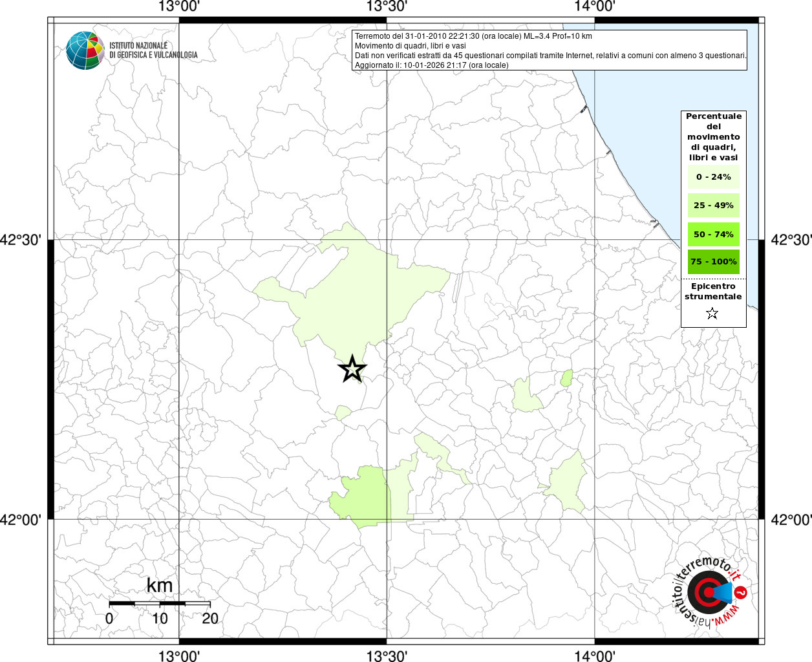Click the bottom 14°00' longitude label
The image size is (812, 662).
[594, 656]
